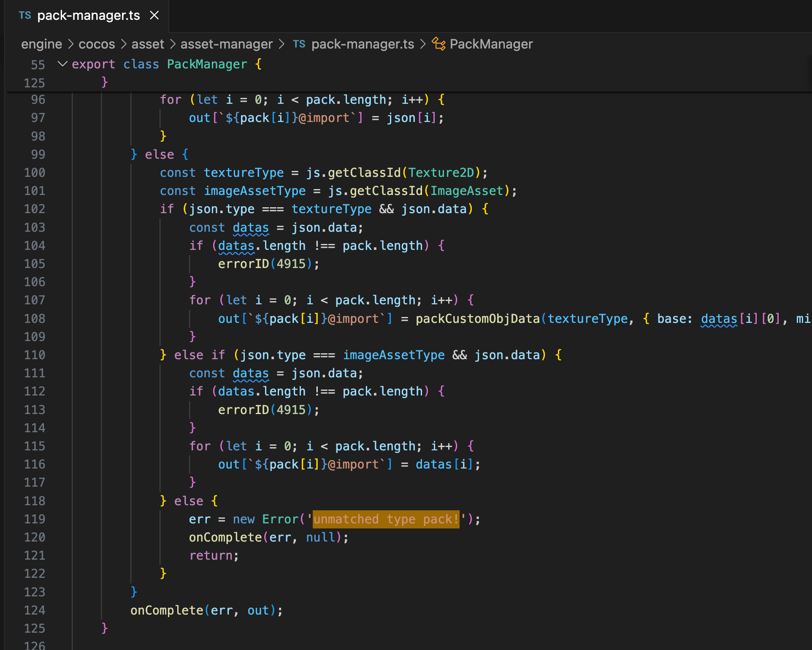Click PackManager symbol in breadcrumb
812x650 pixels.
491,44
